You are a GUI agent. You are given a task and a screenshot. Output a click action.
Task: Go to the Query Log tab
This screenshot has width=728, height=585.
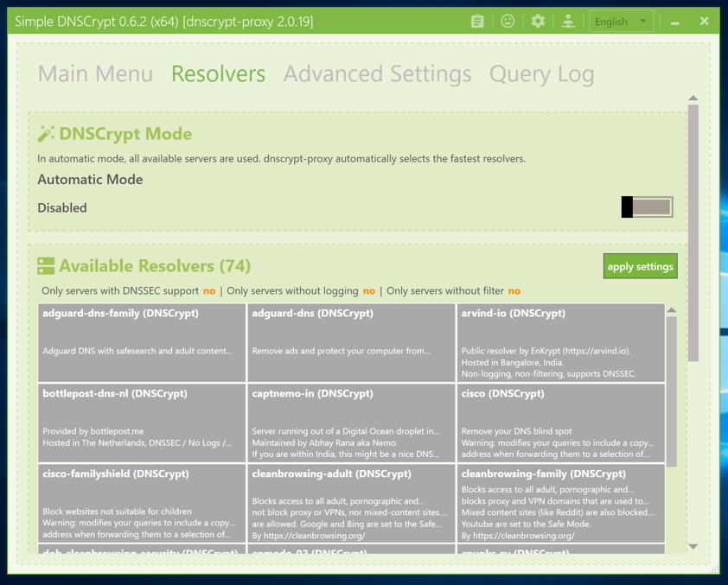(541, 74)
